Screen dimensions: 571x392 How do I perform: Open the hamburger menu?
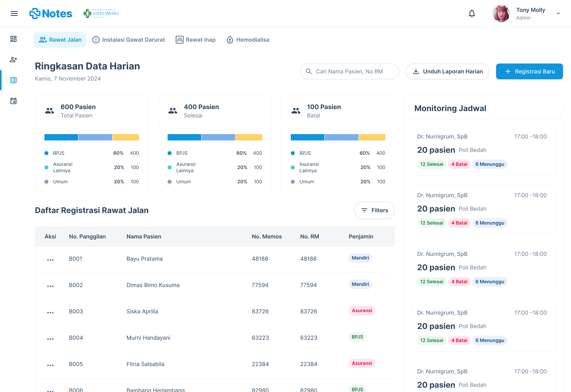tap(14, 13)
